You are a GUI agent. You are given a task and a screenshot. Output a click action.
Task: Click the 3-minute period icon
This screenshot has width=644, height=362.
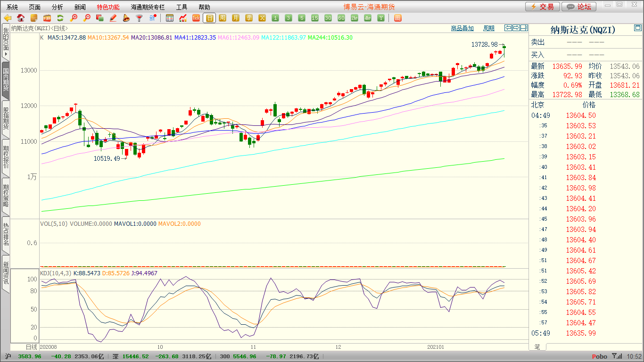289,18
